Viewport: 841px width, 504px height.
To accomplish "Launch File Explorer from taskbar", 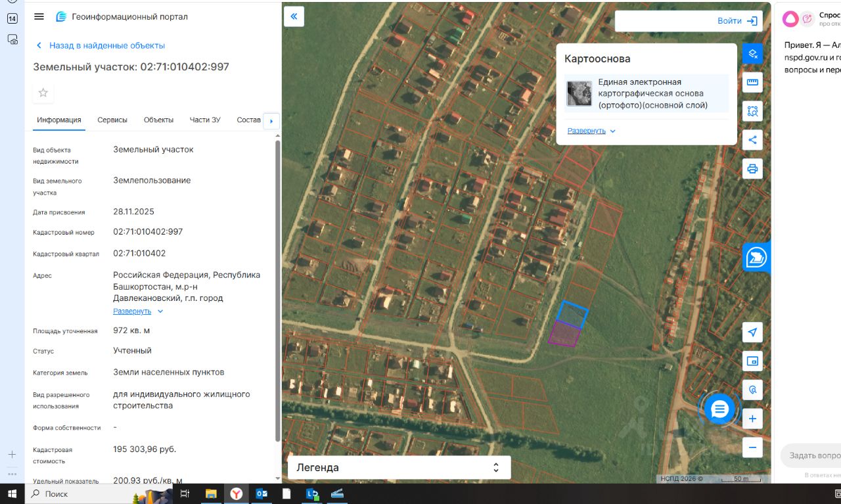I will point(211,493).
